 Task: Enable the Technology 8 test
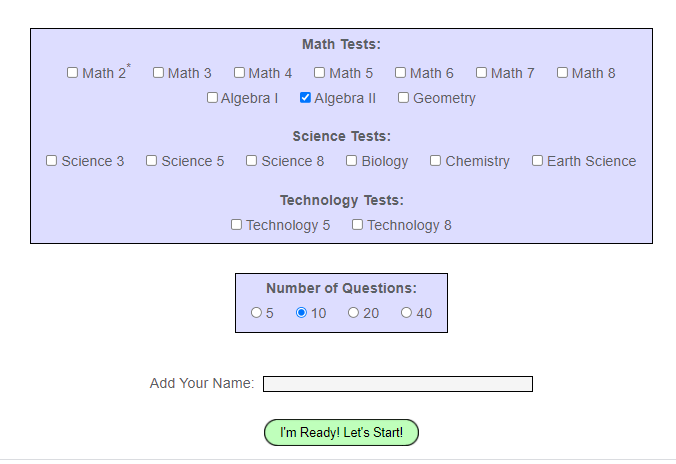pyautogui.click(x=357, y=224)
